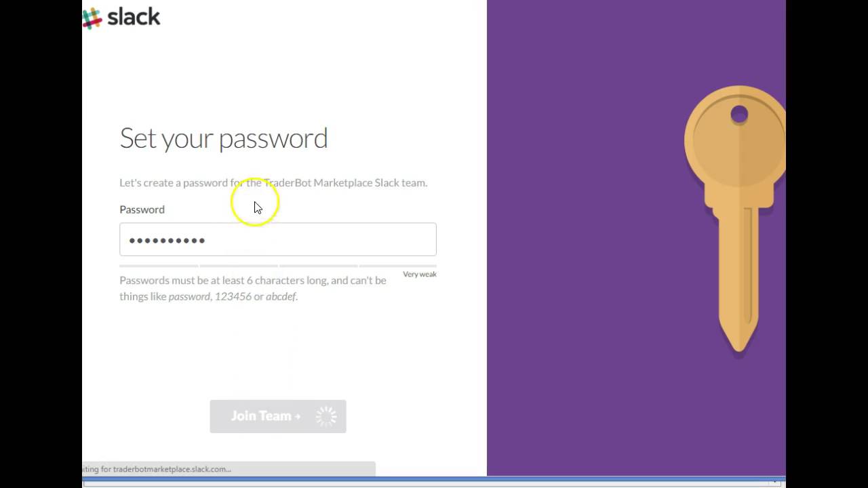The image size is (868, 488).
Task: Click the 'Very weak' strength label
Action: (420, 274)
